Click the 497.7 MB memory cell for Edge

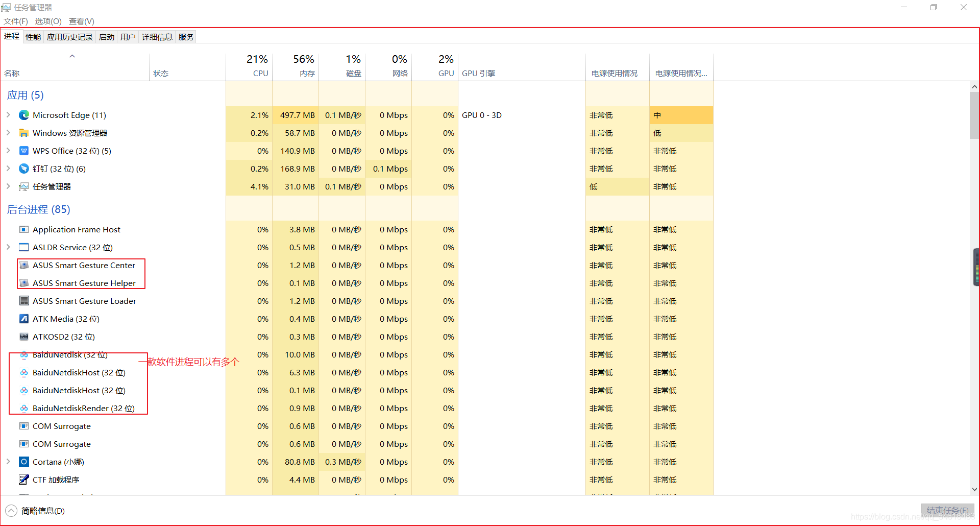[x=296, y=115]
